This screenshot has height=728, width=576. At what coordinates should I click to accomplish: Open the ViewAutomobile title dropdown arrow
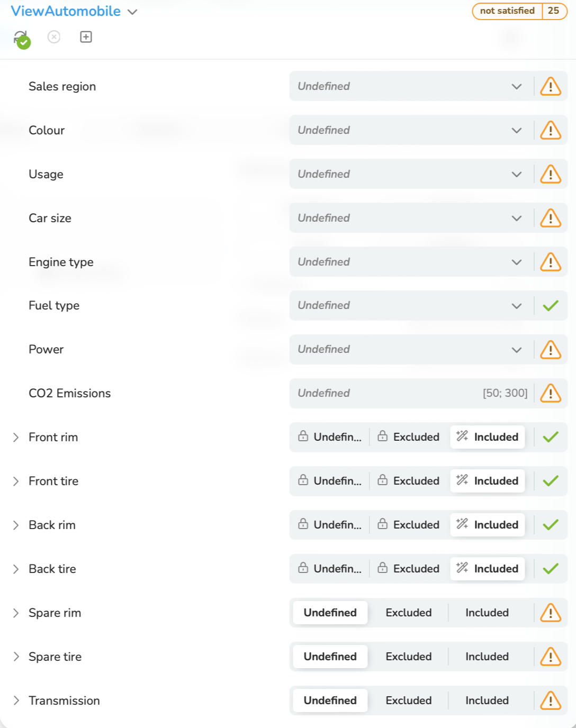[132, 12]
